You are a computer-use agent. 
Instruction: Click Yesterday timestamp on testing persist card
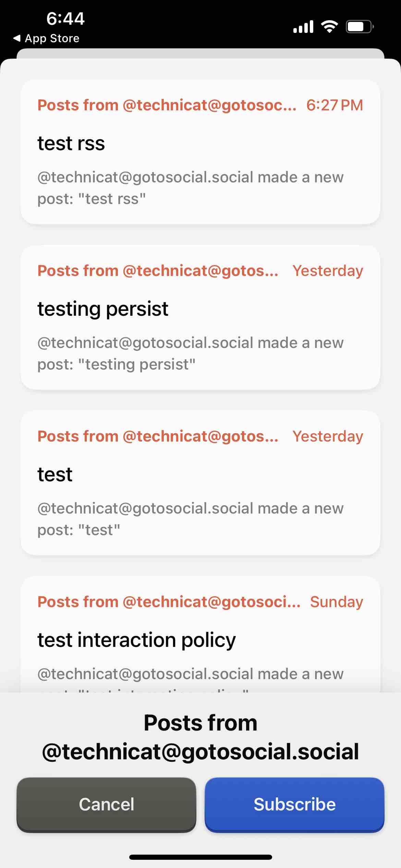[328, 271]
